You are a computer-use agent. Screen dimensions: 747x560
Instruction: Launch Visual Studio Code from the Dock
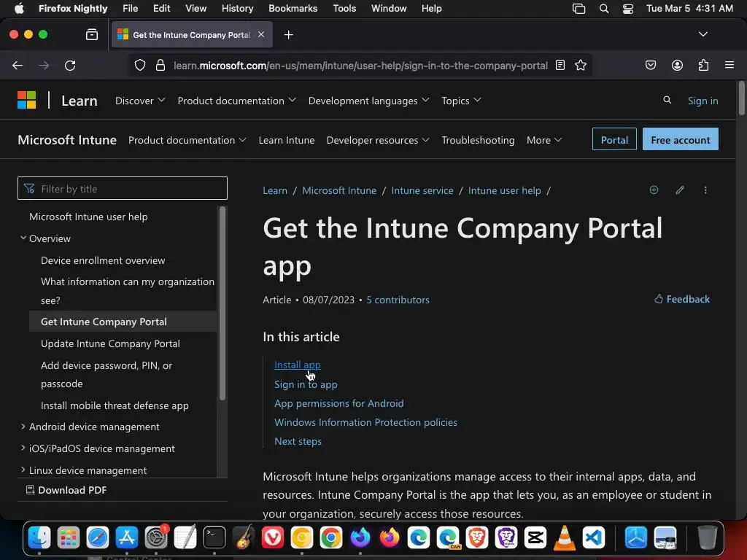coord(594,537)
